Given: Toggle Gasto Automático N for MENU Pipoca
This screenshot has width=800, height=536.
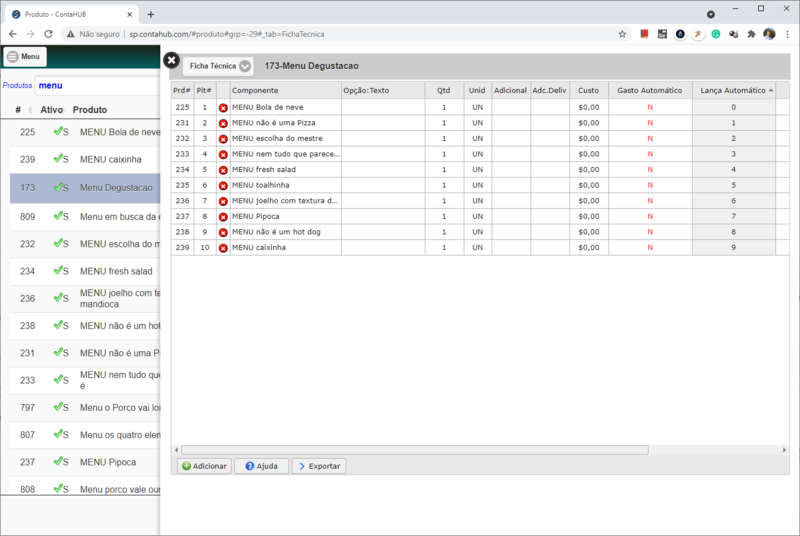Looking at the screenshot, I should coord(650,217).
